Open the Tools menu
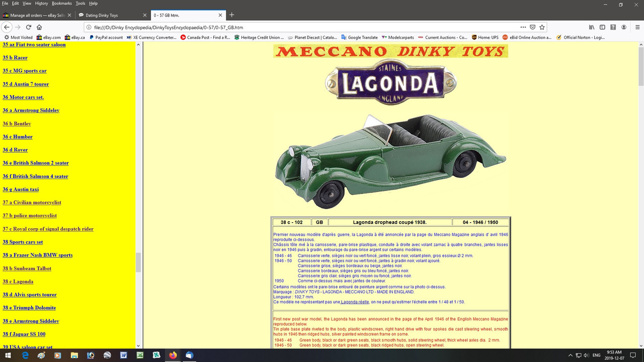 (x=80, y=4)
